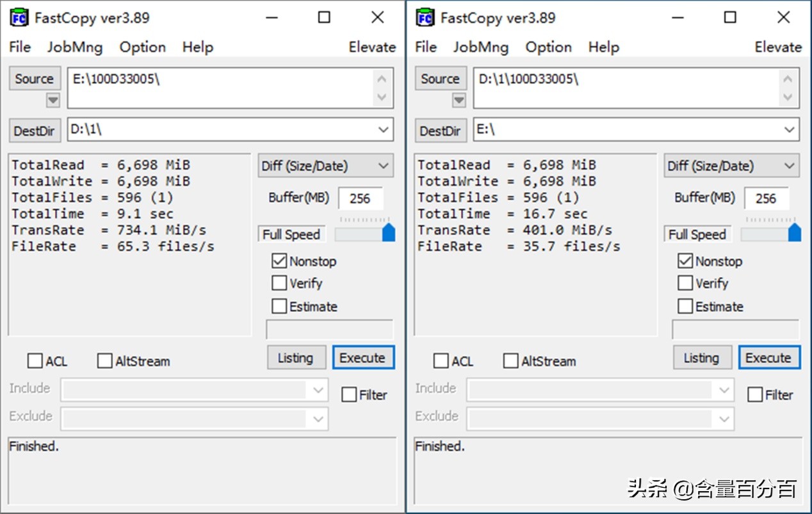812x514 pixels.
Task: Click Full Speed label in left window
Action: pyautogui.click(x=291, y=234)
